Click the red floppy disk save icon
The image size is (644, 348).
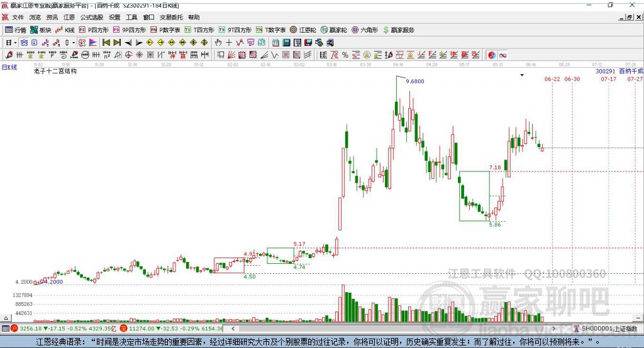pos(308,43)
